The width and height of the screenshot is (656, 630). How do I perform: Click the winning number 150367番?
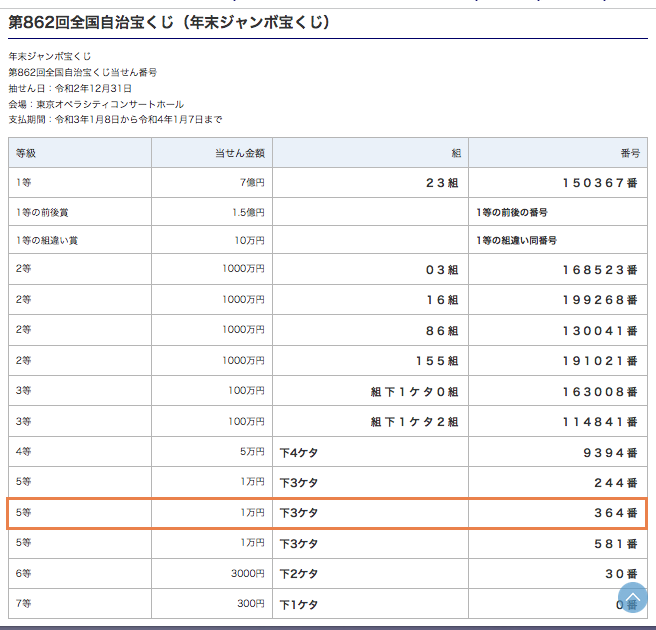click(x=600, y=183)
